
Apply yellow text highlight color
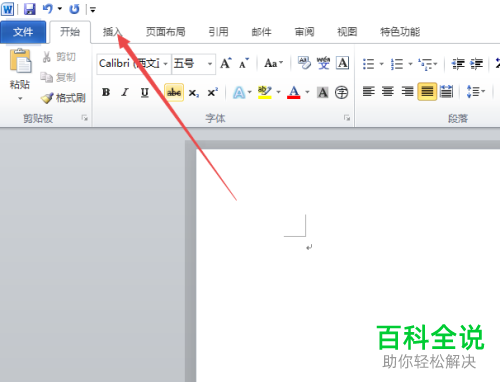coord(265,92)
